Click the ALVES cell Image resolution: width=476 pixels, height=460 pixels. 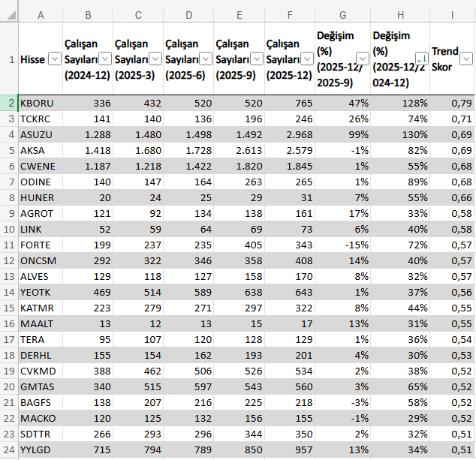41,276
